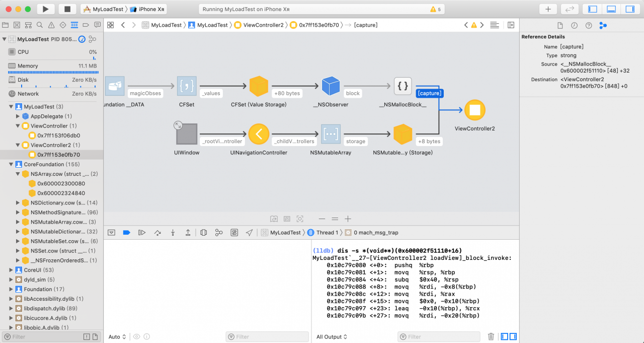This screenshot has height=343, width=644.
Task: Open the Find navigator magnifier icon
Action: [40, 25]
